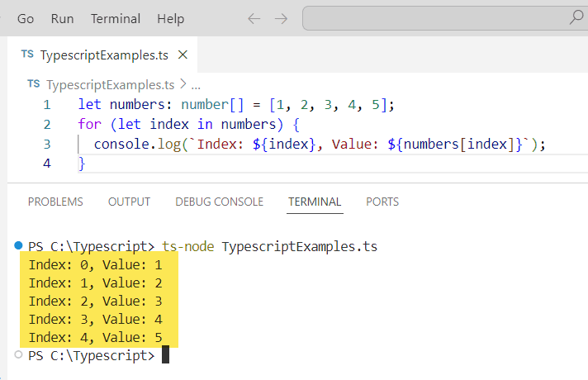Select the TERMINAL panel tab

click(x=315, y=202)
